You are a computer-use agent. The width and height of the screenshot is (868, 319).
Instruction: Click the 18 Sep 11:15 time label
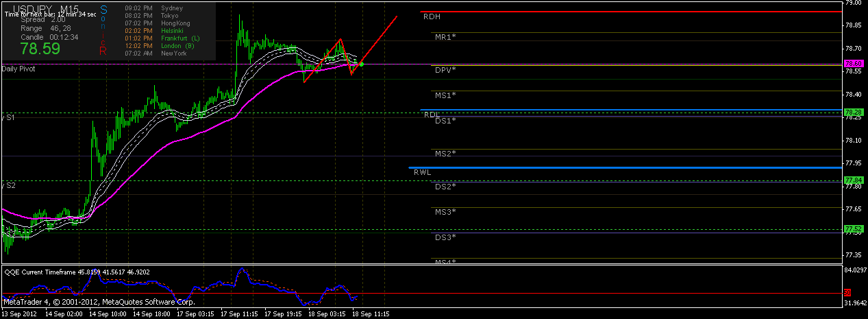click(371, 314)
